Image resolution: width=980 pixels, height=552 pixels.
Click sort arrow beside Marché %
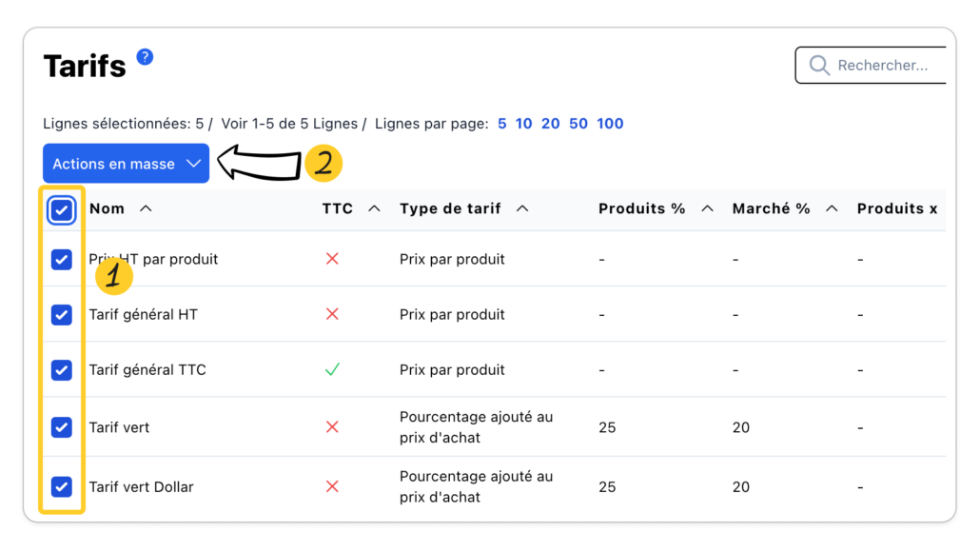coord(832,209)
